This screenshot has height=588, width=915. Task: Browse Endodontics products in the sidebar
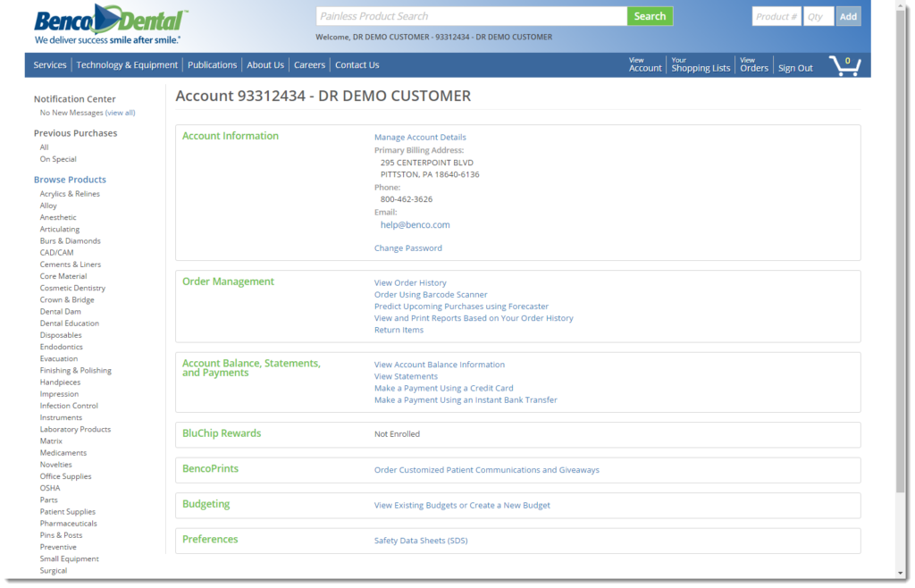(61, 346)
